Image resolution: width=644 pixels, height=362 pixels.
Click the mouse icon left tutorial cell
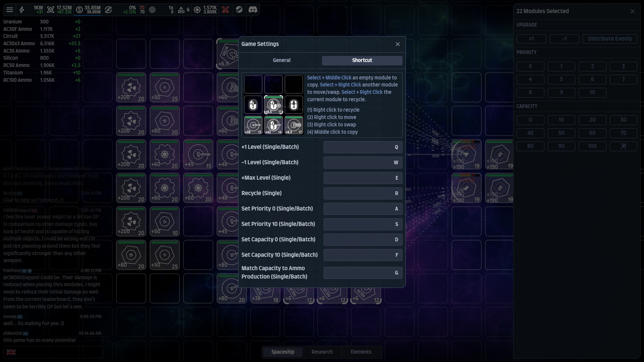[253, 105]
